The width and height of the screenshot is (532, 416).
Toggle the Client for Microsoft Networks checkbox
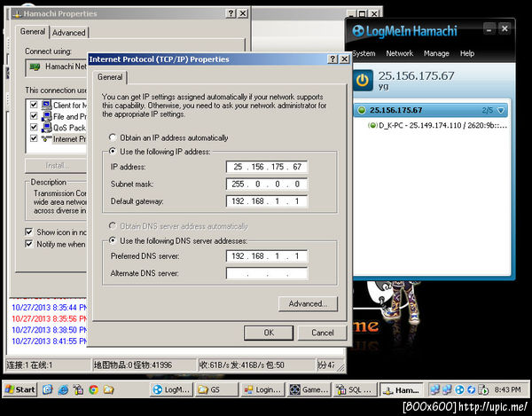pos(34,105)
